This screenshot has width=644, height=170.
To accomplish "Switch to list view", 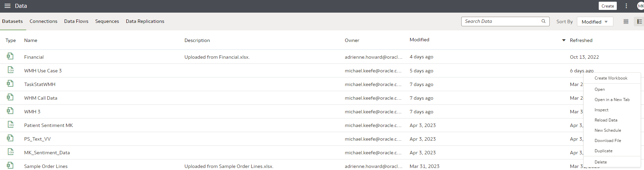I will [x=639, y=22].
